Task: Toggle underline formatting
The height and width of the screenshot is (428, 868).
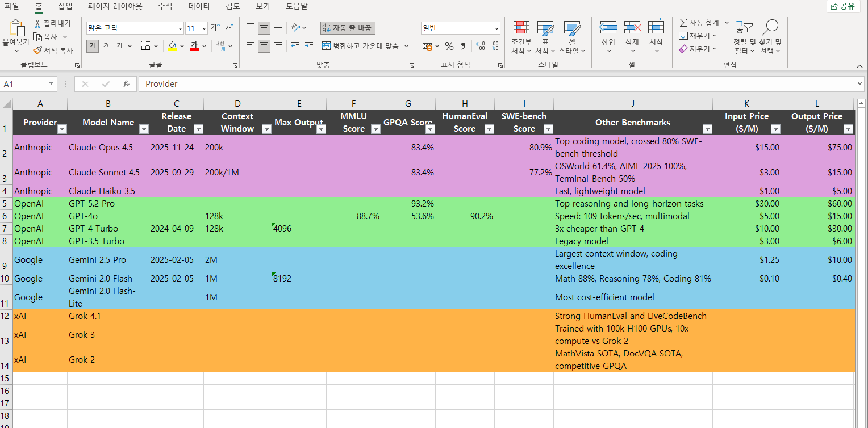Action: 120,46
